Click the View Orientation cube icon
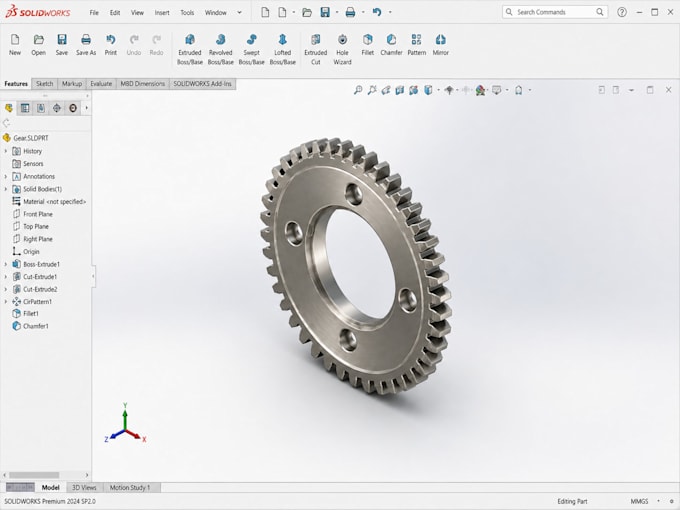 pos(428,90)
